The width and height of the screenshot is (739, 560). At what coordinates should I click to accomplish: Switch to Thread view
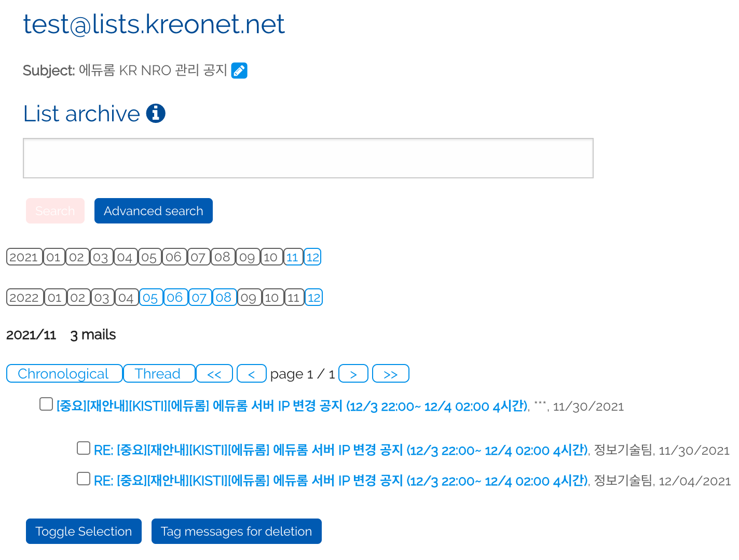tap(158, 374)
